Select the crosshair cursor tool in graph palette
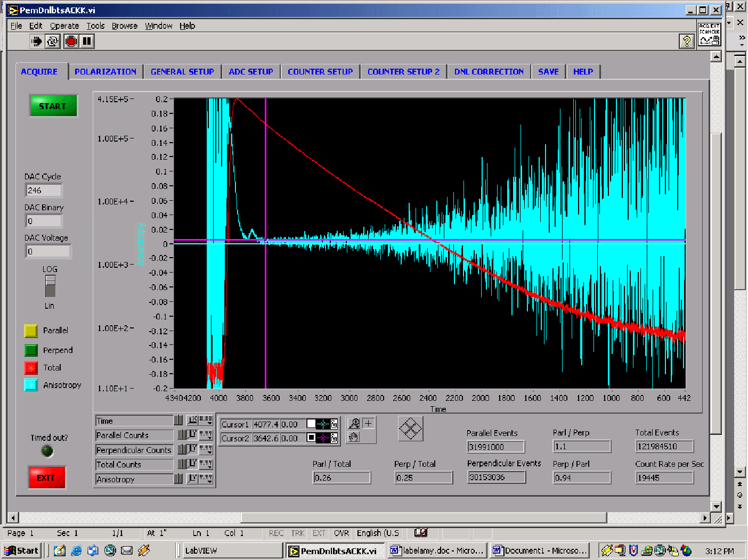This screenshot has width=748, height=560. click(x=368, y=423)
